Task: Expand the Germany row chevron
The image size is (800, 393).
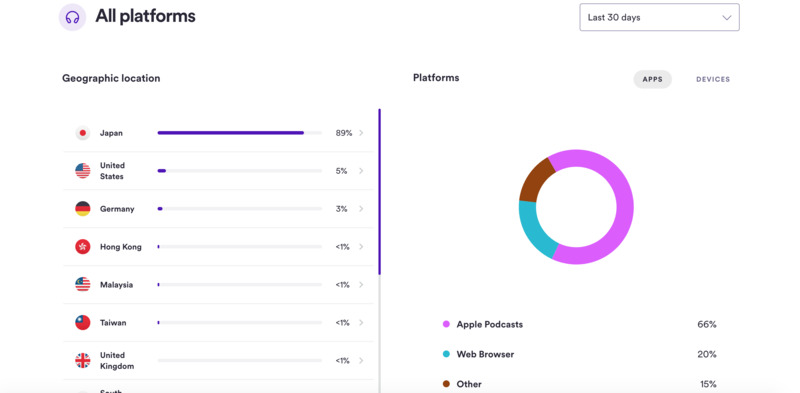Action: pos(361,209)
